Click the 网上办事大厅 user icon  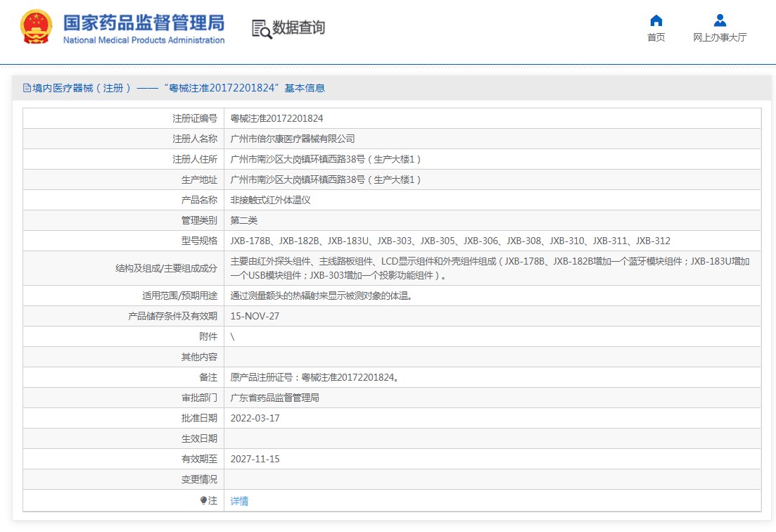[720, 20]
